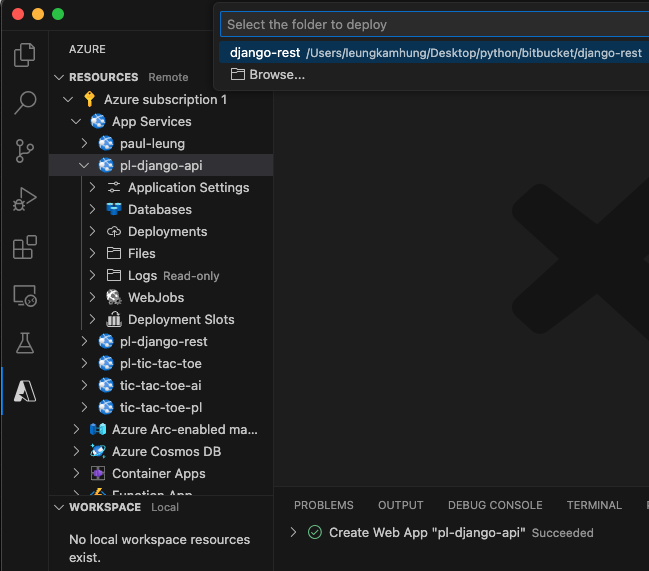This screenshot has height=571, width=649.
Task: Collapse the WORKSPACE section
Action: coord(59,507)
